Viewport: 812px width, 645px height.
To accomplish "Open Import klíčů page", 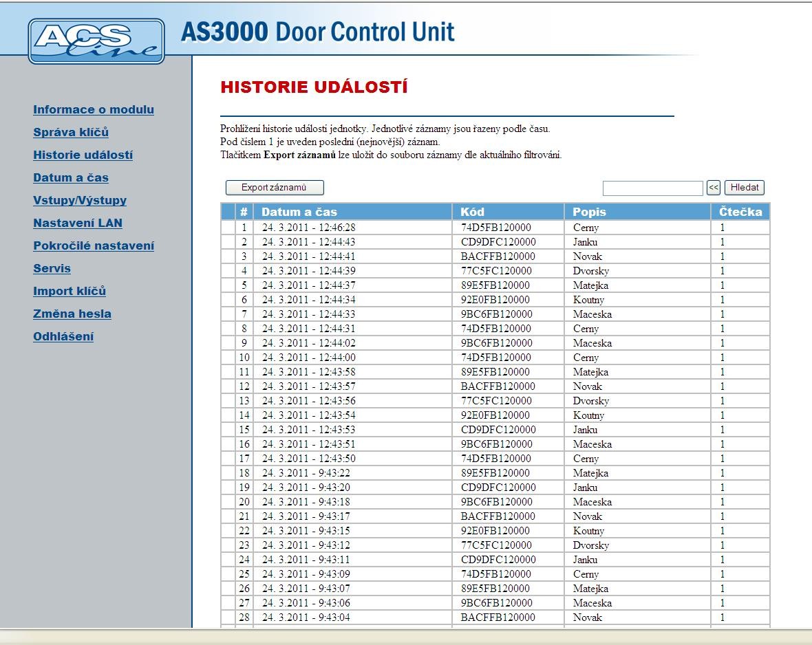I will (x=70, y=292).
